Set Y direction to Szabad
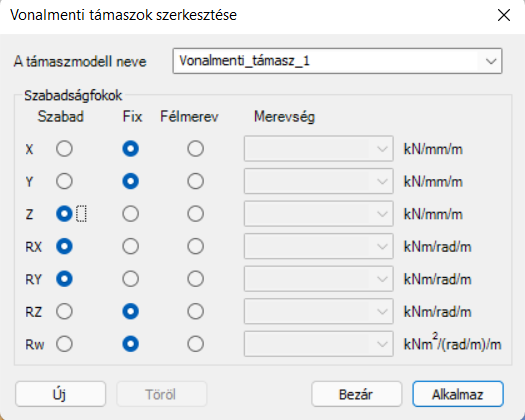The width and height of the screenshot is (525, 420). pos(64,181)
